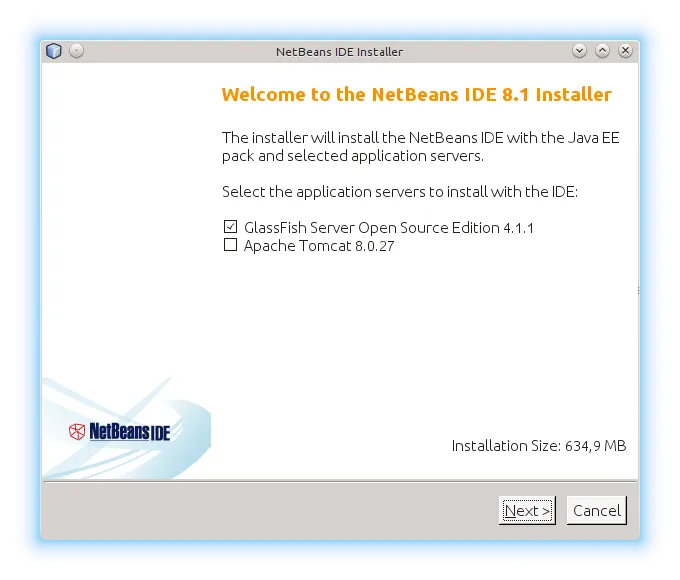This screenshot has height=580, width=680.
Task: Click the NetBeans IDE logo
Action: point(120,432)
